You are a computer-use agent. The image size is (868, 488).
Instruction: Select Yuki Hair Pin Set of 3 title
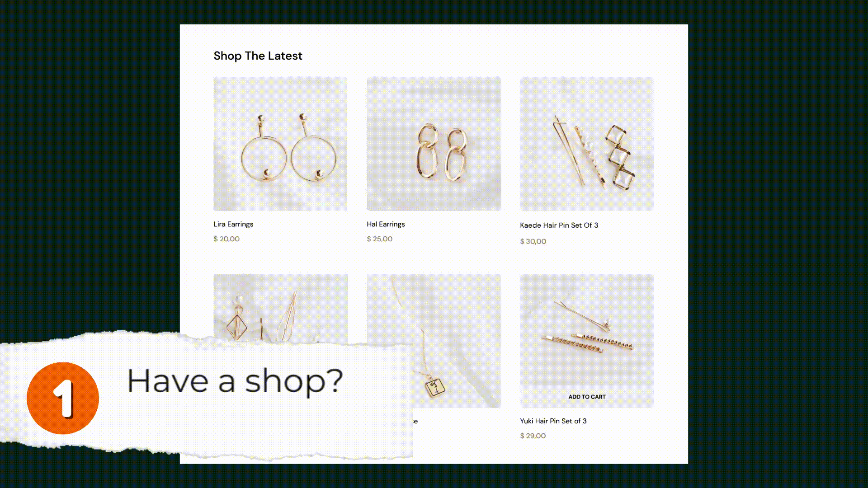(553, 421)
